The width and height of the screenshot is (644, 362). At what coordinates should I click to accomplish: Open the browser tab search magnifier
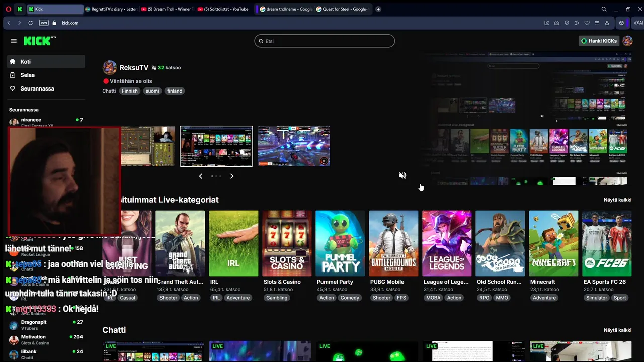pyautogui.click(x=604, y=9)
